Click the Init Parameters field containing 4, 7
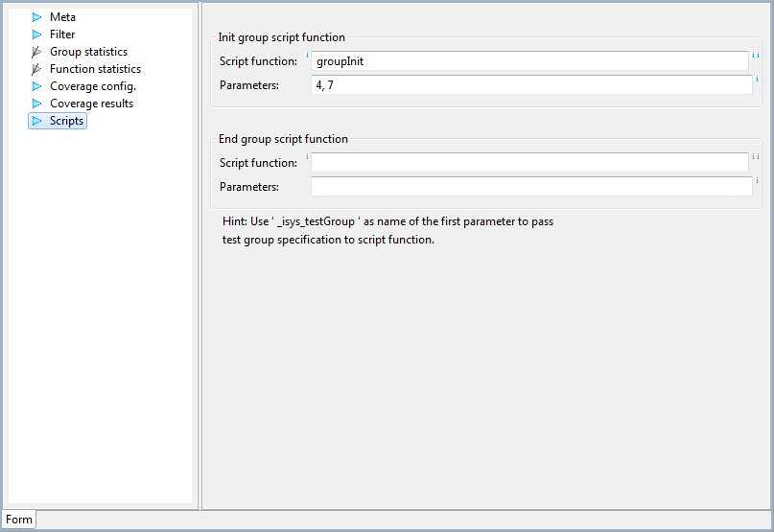The width and height of the screenshot is (774, 532). coord(531,85)
